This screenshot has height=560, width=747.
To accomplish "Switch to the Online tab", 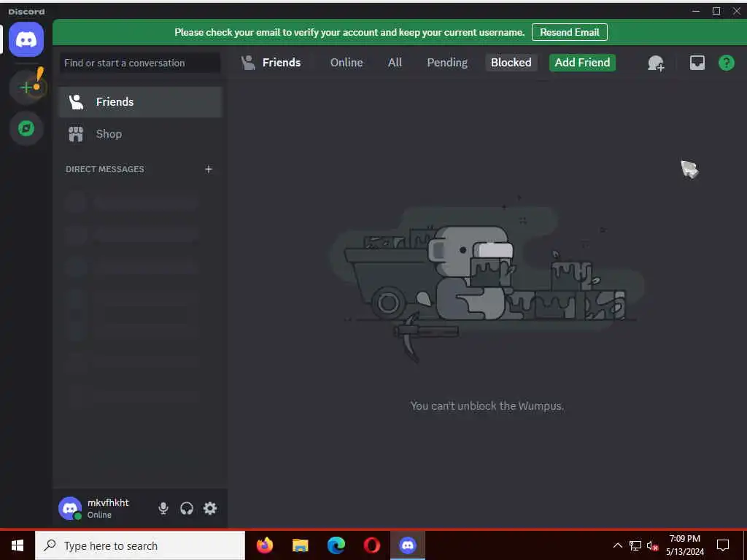I will click(347, 63).
